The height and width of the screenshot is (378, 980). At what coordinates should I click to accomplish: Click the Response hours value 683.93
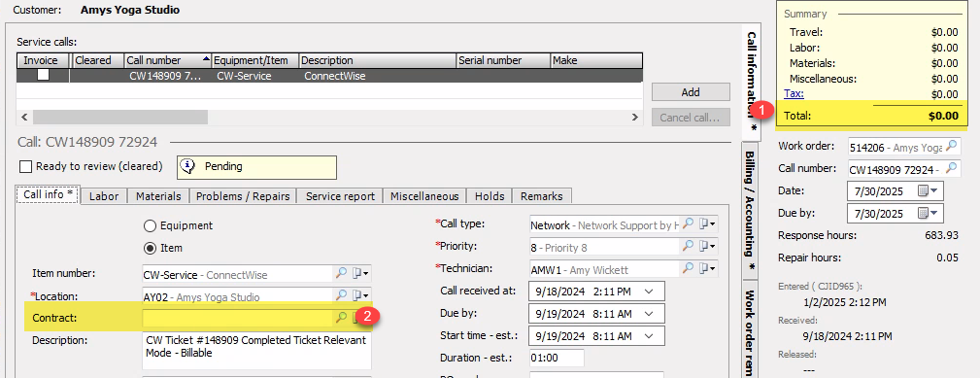[x=941, y=235]
